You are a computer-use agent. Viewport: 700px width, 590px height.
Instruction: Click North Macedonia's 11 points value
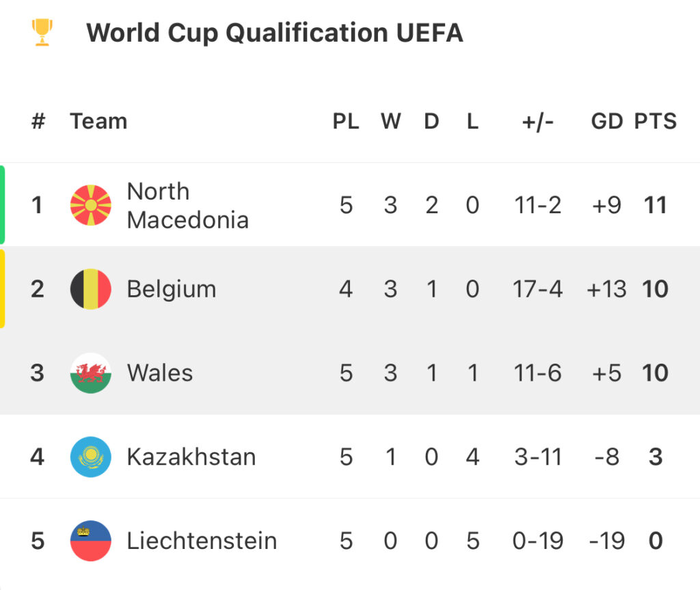click(655, 205)
